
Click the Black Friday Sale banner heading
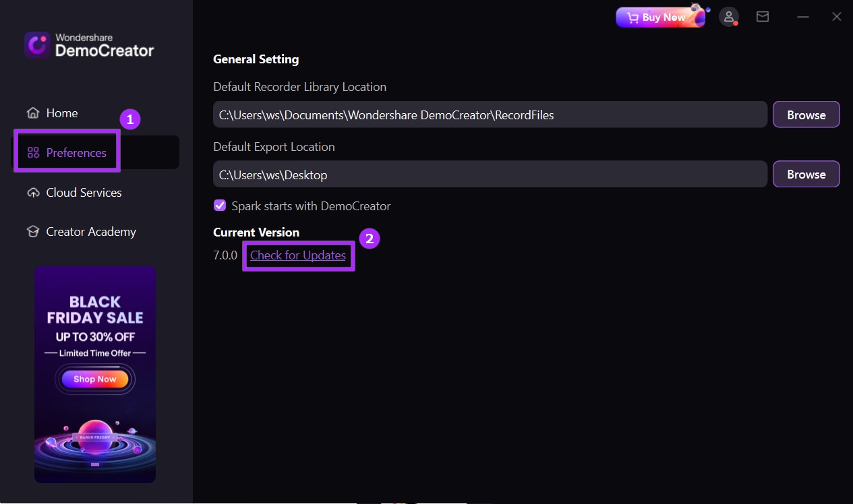click(95, 309)
